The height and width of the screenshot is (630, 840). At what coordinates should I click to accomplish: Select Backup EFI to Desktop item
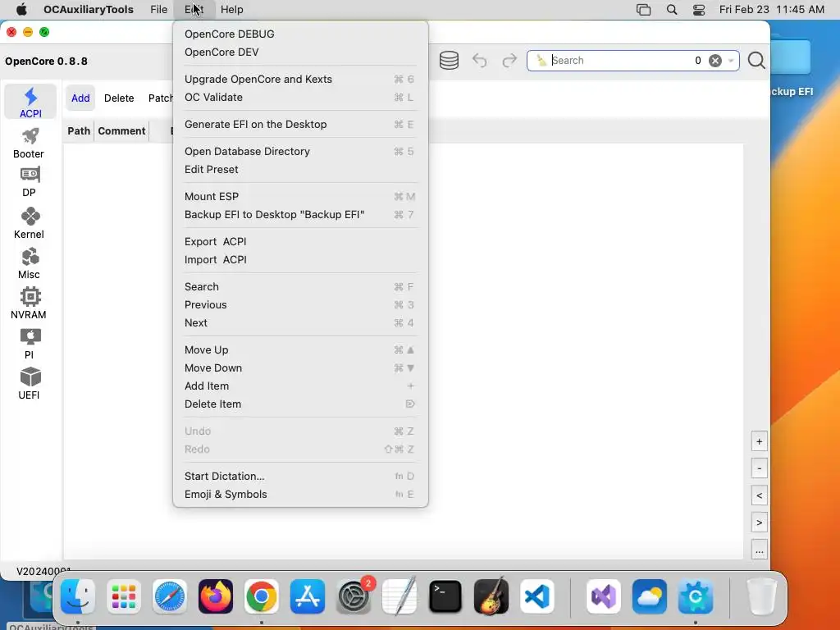point(300,215)
